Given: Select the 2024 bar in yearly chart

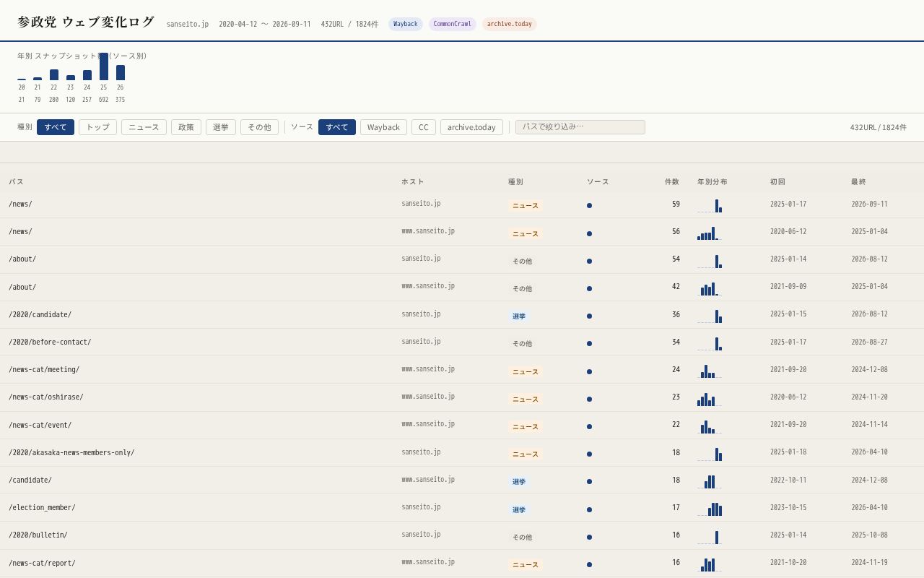Looking at the screenshot, I should 87,75.
